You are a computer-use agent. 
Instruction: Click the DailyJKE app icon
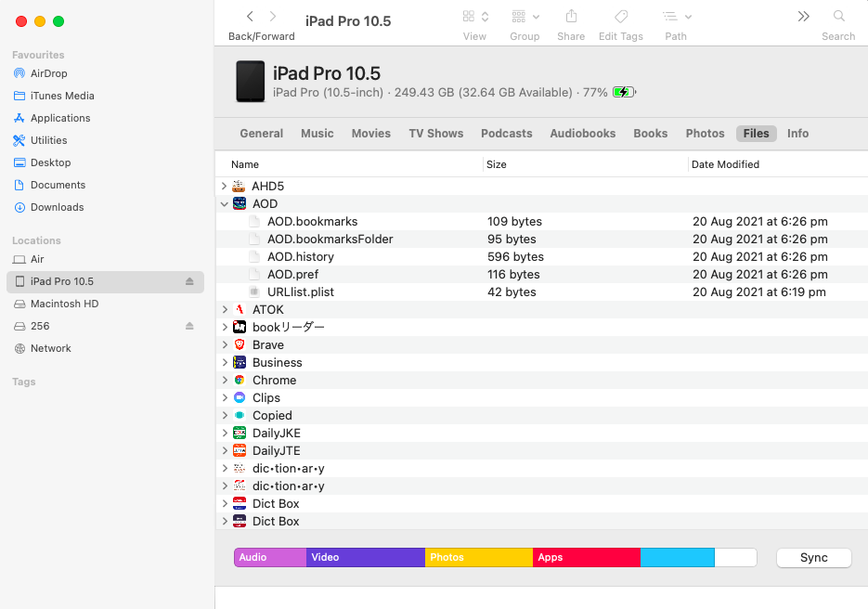click(x=240, y=433)
